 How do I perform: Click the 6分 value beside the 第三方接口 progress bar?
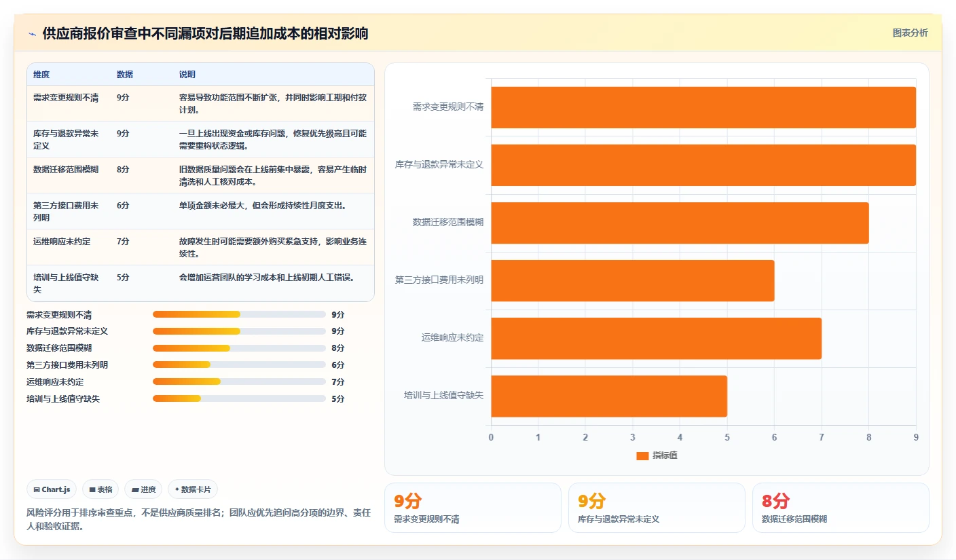click(338, 365)
